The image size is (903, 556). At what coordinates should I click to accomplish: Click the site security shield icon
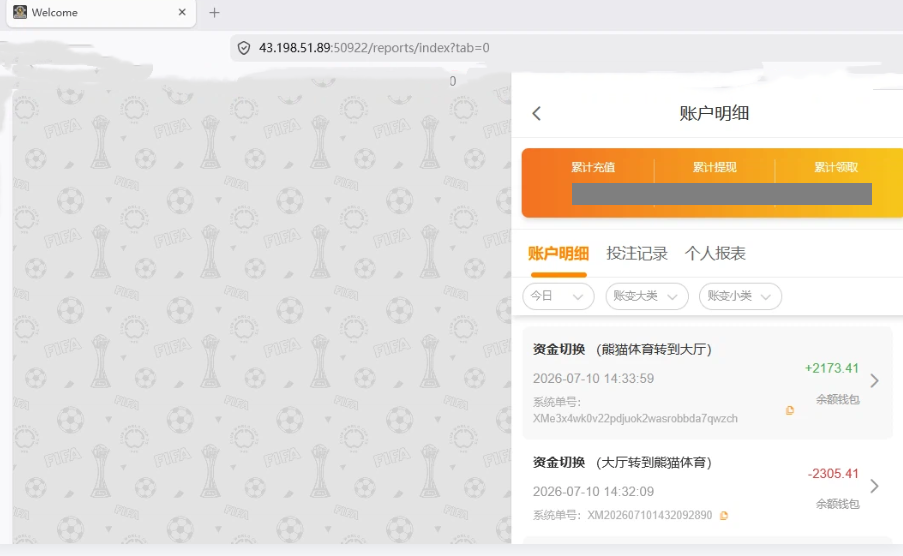[x=244, y=48]
